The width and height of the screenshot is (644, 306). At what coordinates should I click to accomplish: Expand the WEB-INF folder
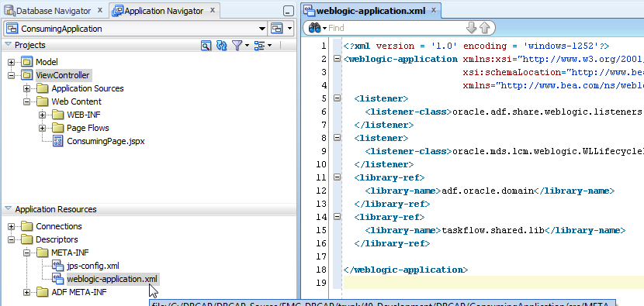[x=43, y=115]
